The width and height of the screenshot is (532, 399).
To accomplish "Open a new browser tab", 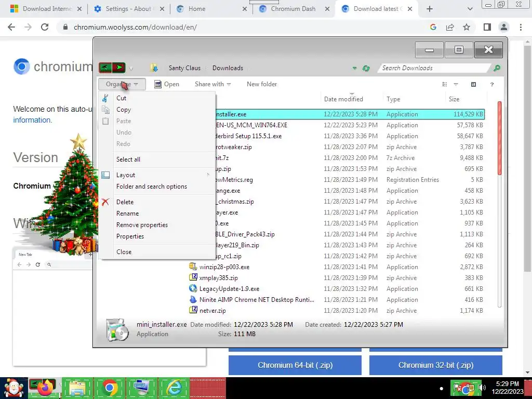I will 430,9.
